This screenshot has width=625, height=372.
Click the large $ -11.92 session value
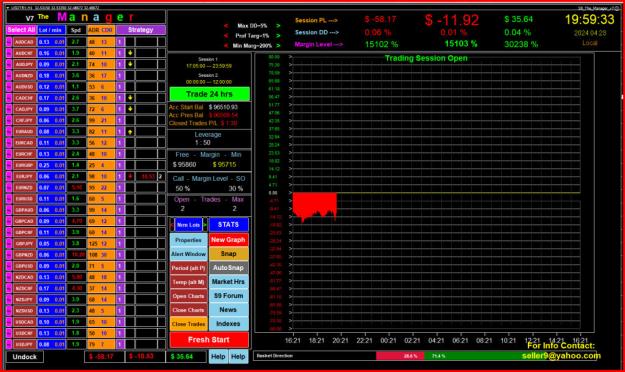pyautogui.click(x=452, y=20)
